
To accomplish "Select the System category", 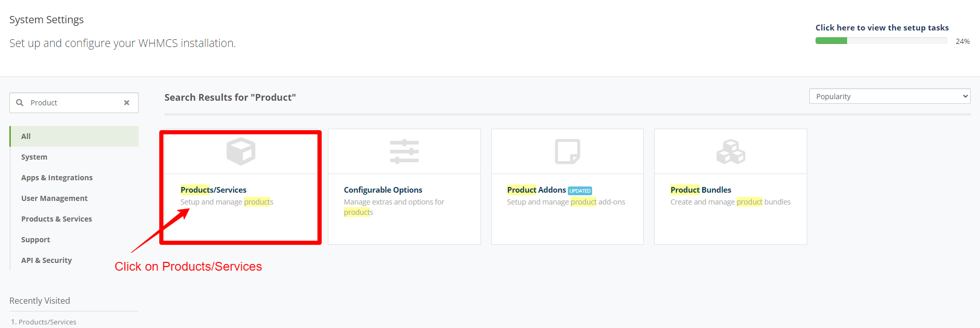I will point(34,157).
